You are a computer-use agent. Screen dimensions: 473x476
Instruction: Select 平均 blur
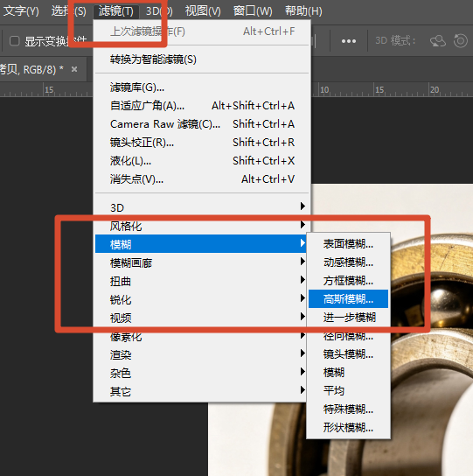pyautogui.click(x=348, y=391)
